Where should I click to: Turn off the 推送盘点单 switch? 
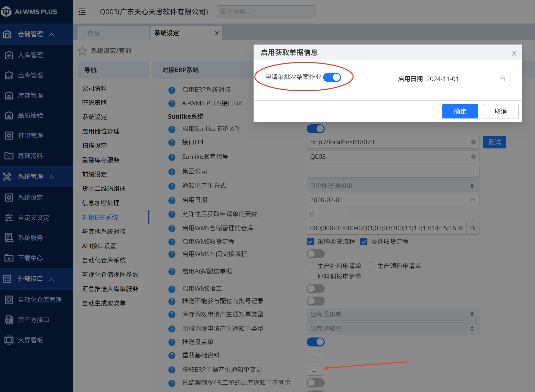pyautogui.click(x=316, y=342)
